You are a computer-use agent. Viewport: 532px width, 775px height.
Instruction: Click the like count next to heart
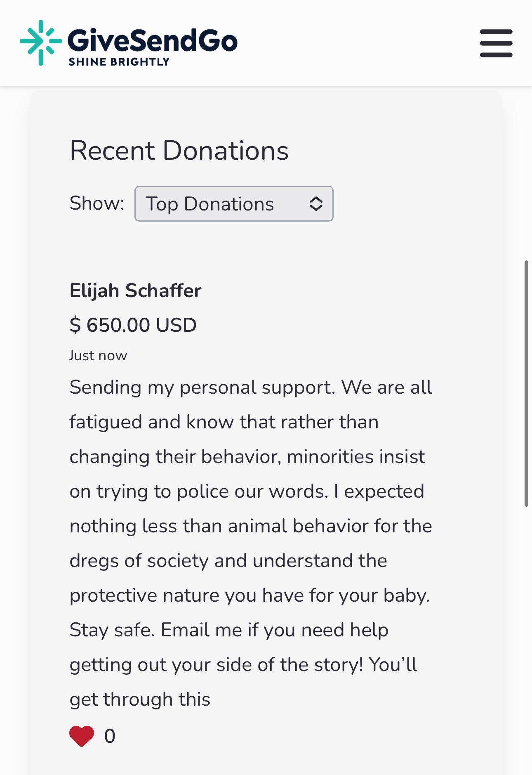pos(110,736)
